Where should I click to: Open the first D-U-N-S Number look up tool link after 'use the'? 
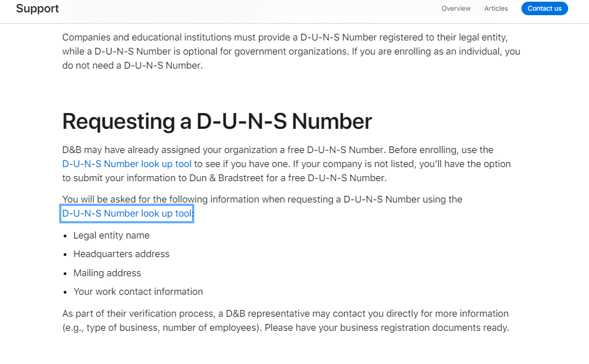click(127, 164)
